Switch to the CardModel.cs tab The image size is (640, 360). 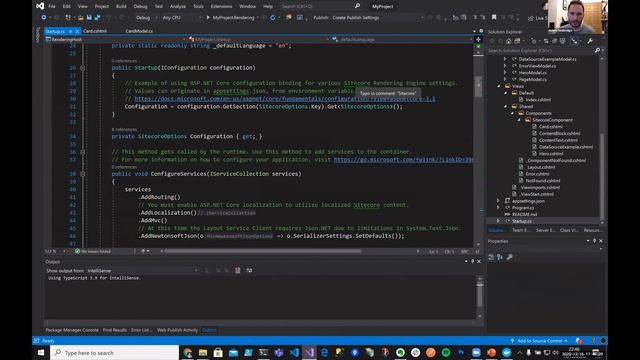click(139, 31)
